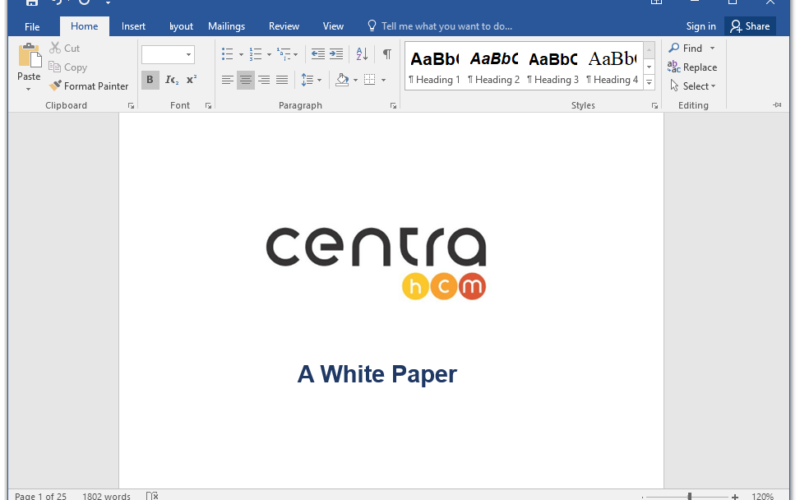Click Page 1 of 25 indicator

click(40, 496)
